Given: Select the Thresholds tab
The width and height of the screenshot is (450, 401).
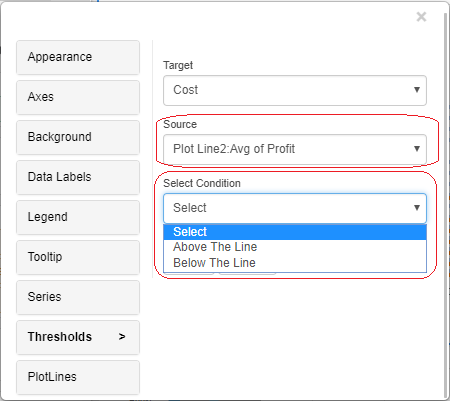Looking at the screenshot, I should pyautogui.click(x=78, y=337).
